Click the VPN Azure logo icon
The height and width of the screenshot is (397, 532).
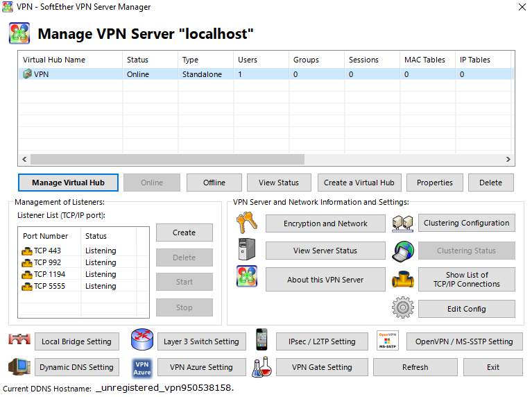[x=142, y=368]
